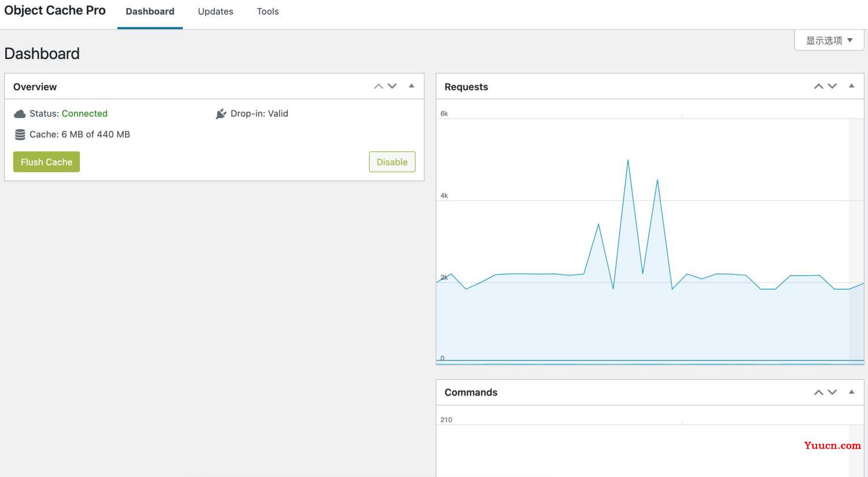868x477 pixels.
Task: Switch to the Updates tab
Action: click(215, 12)
